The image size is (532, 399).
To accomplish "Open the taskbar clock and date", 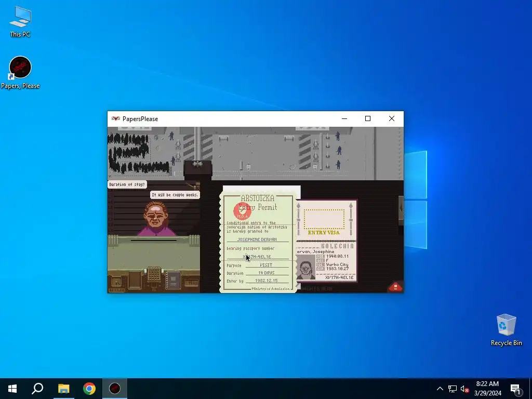I will (487, 389).
